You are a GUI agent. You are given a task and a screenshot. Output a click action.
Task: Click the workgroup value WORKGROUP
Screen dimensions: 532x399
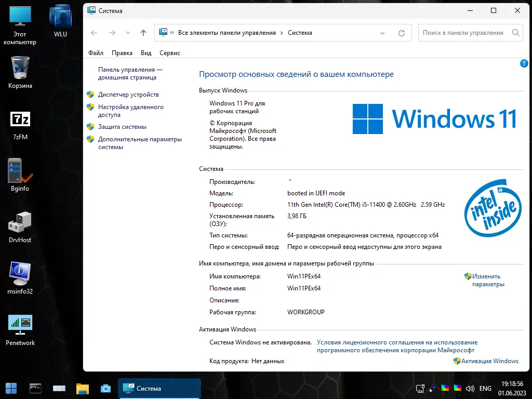305,312
